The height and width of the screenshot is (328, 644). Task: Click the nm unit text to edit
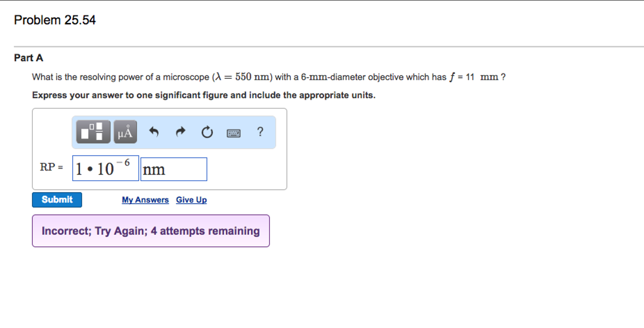coord(154,169)
